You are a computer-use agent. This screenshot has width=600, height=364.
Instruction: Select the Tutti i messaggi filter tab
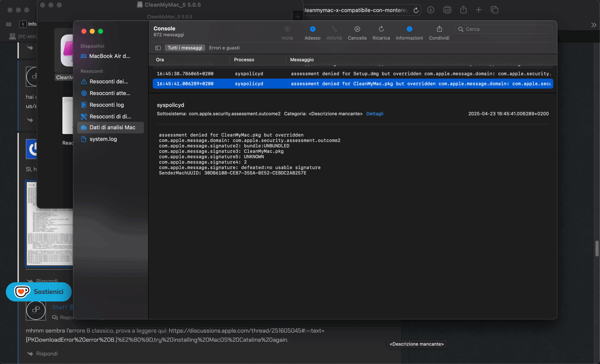tap(185, 48)
